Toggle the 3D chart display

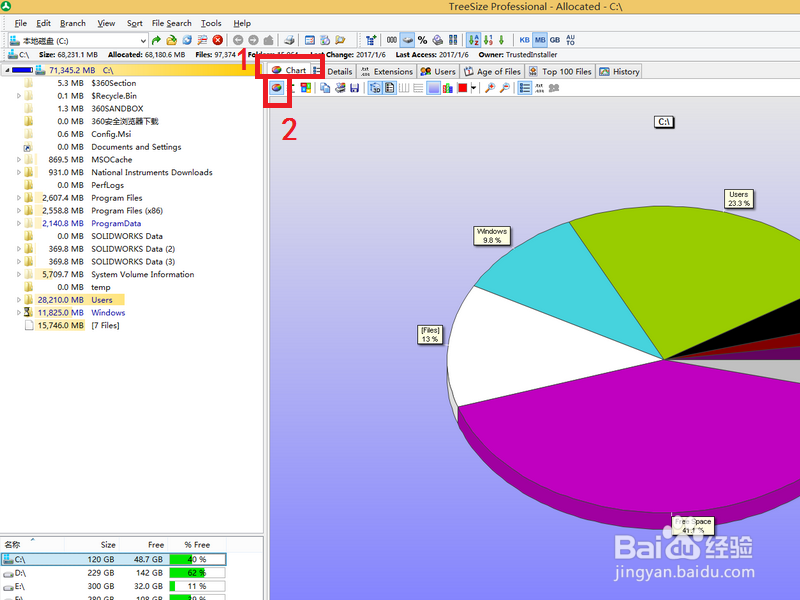(375, 88)
